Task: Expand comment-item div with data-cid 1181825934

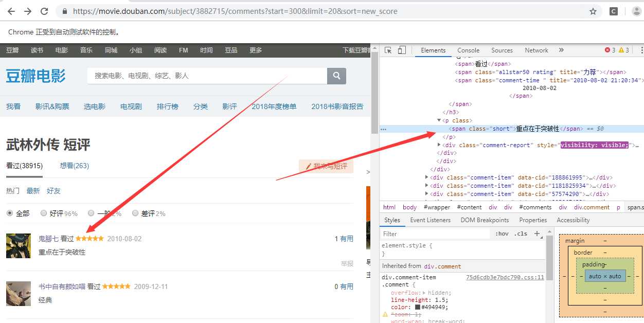Action: point(427,186)
